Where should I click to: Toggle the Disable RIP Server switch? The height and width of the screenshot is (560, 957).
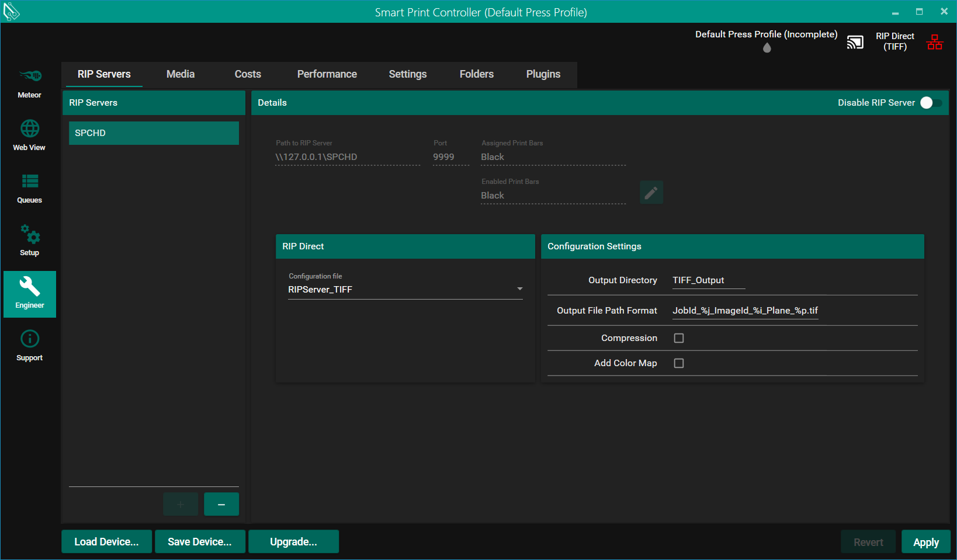931,103
